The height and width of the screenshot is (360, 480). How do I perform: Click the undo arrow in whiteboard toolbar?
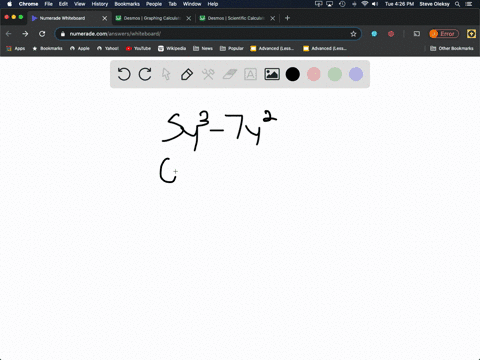click(124, 74)
